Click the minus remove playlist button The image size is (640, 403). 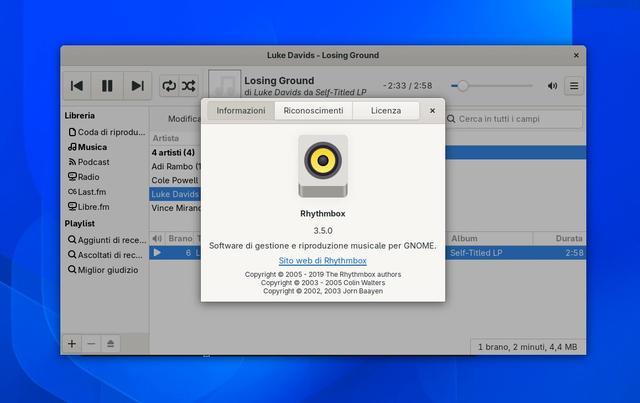91,344
